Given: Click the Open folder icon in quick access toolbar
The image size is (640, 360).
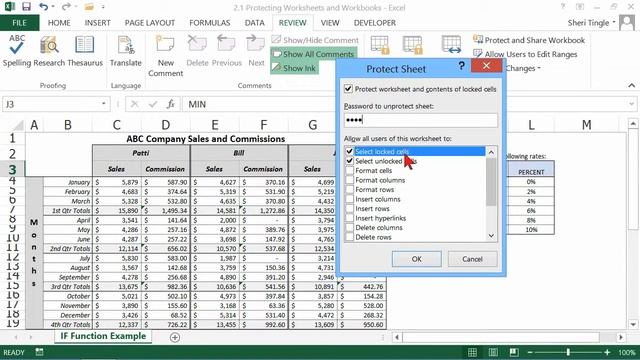Looking at the screenshot, I should tap(89, 7).
